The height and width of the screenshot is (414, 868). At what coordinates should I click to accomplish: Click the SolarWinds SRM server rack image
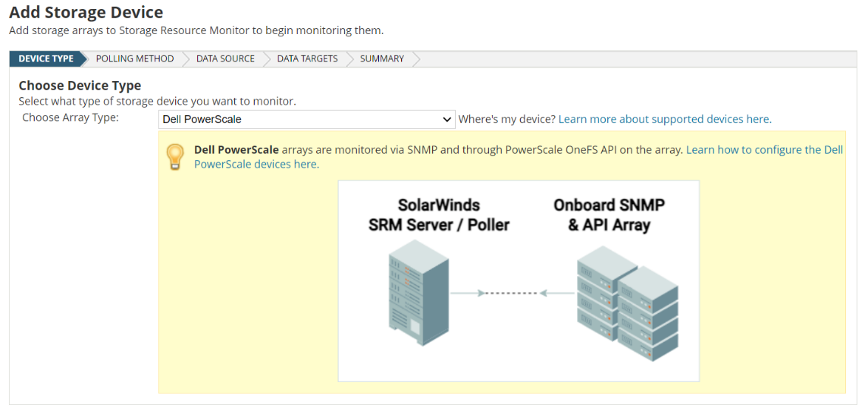[418, 293]
